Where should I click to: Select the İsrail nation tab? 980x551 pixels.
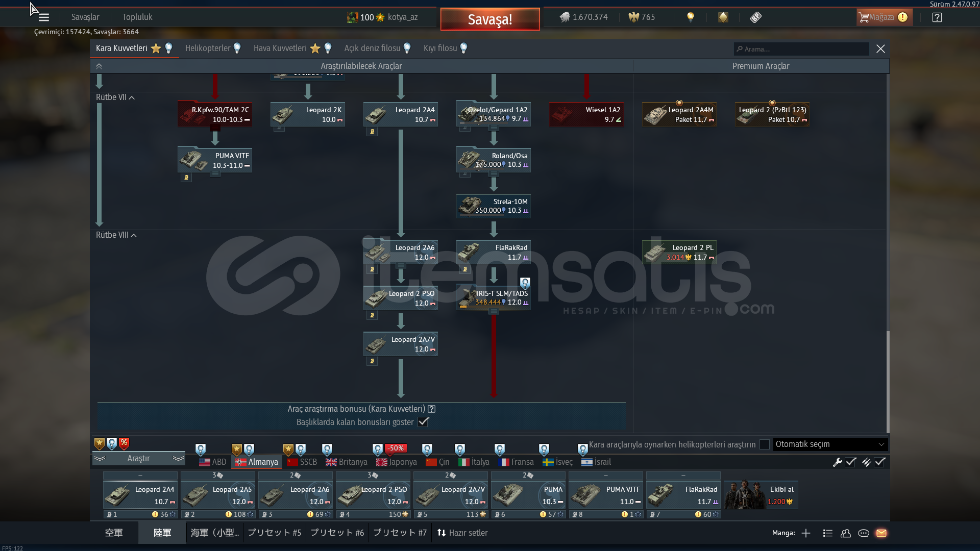click(x=596, y=462)
